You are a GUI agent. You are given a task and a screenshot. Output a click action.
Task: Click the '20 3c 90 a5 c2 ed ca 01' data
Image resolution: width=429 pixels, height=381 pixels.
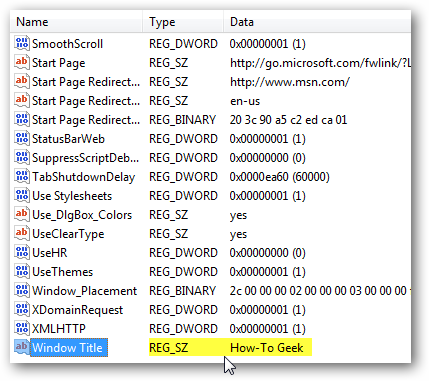coord(288,120)
